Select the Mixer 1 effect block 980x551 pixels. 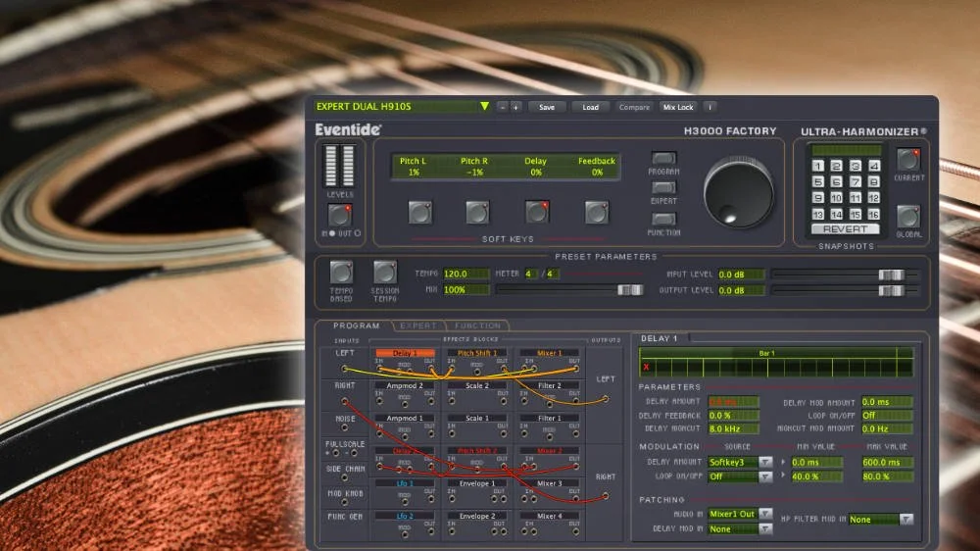550,353
